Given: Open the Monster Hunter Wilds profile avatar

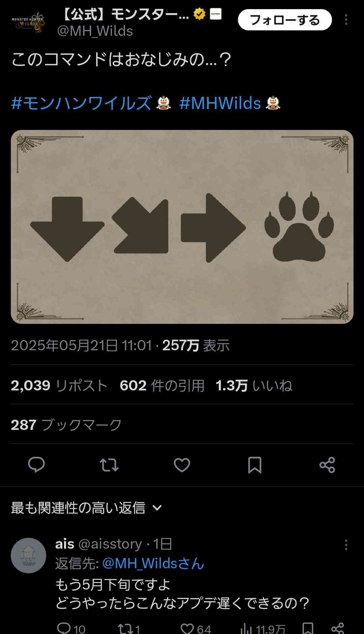Looking at the screenshot, I should [28, 22].
